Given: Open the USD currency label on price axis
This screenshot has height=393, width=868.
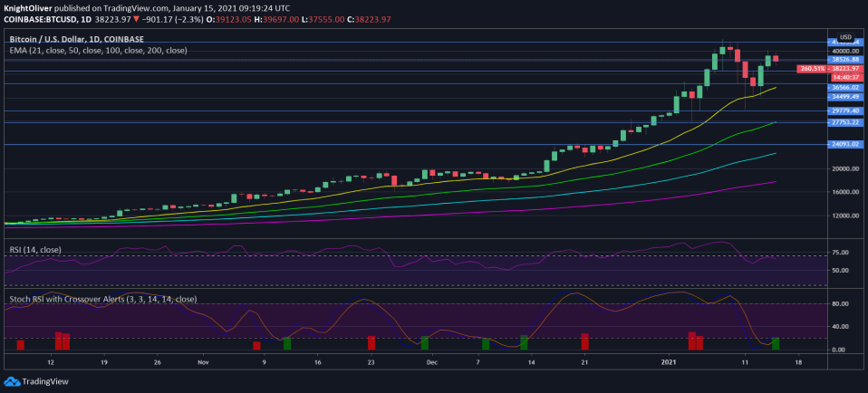Looking at the screenshot, I should [x=845, y=37].
